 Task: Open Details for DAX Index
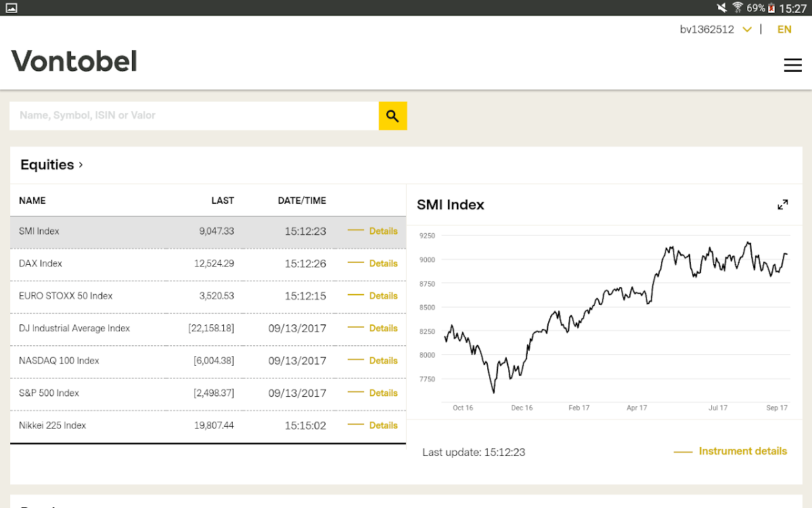pos(373,263)
